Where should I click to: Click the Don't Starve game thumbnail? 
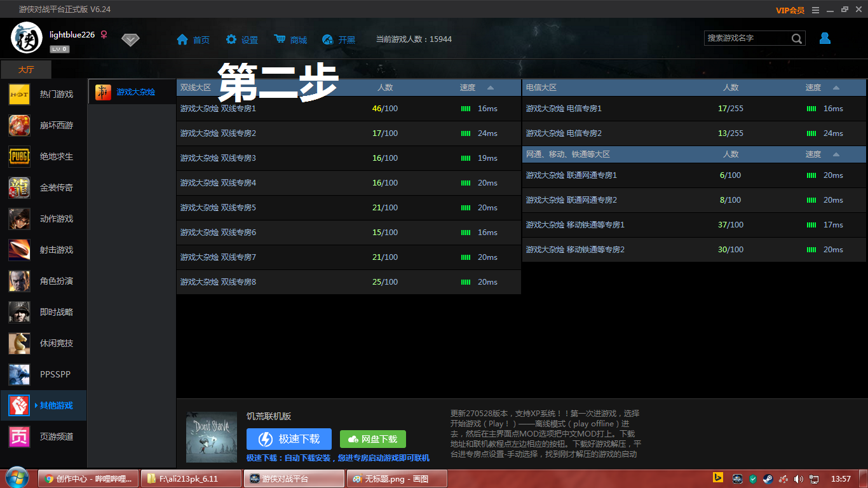pos(212,437)
